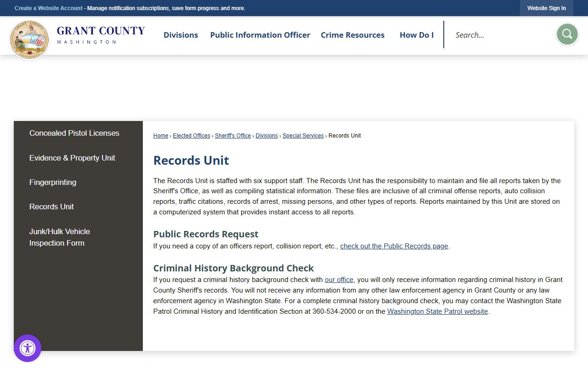Visit the Washington State Patrol website link
Viewport: 588px width, 368px height.
[x=437, y=311]
